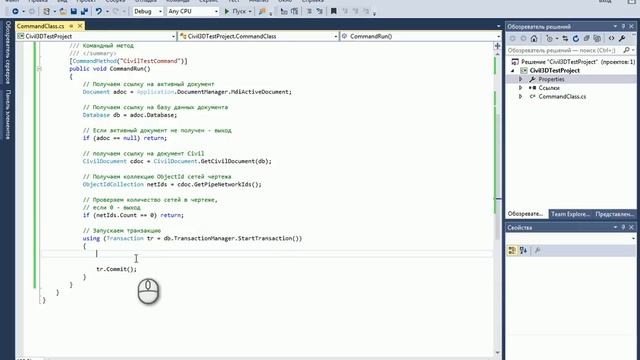The width and height of the screenshot is (640, 360).
Task: Undo the last edit
Action: [98, 11]
